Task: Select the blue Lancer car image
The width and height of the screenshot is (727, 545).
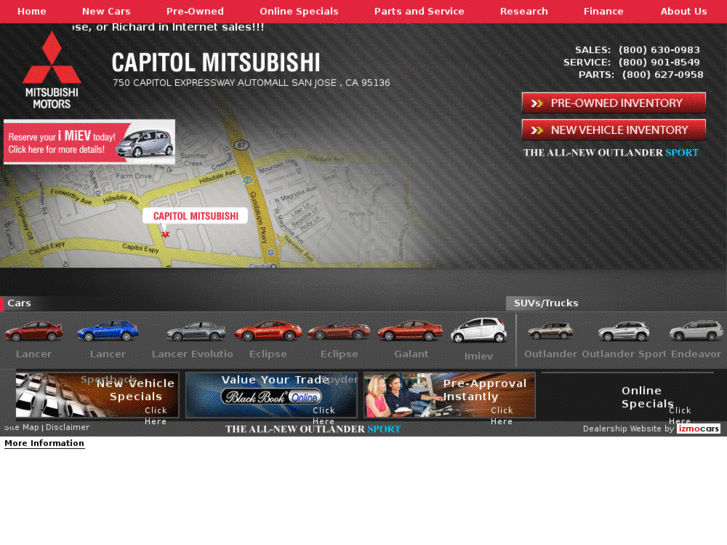Action: (108, 331)
